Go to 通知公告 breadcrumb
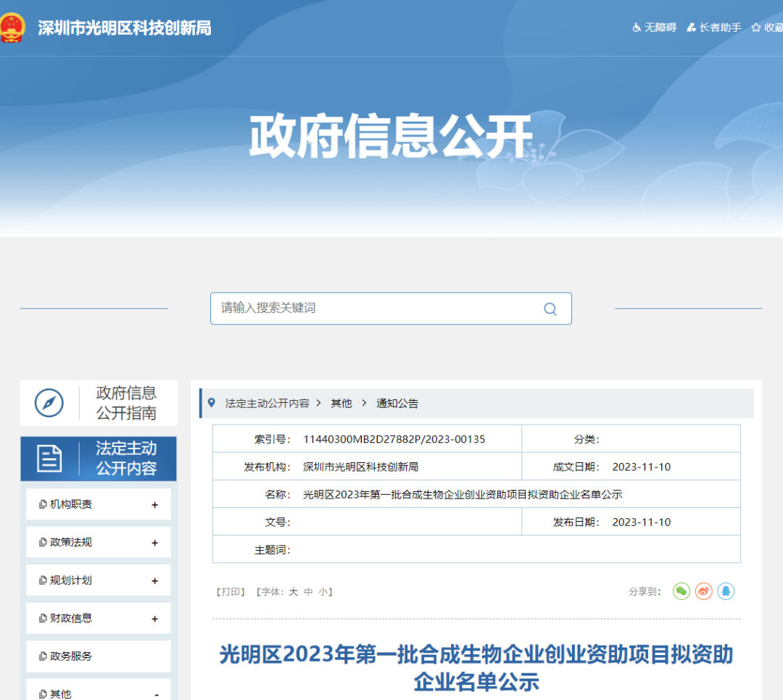Viewport: 783px width, 700px height. pos(397,404)
